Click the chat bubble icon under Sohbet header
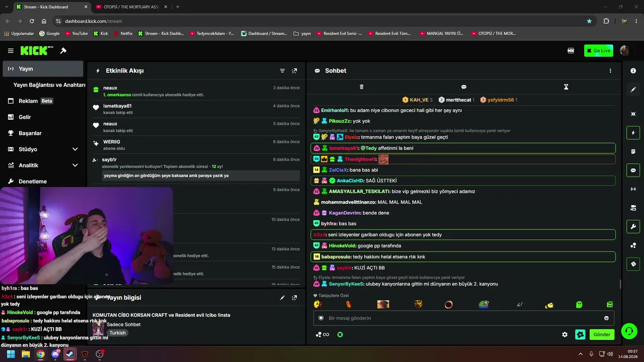644x362 pixels. point(464,87)
